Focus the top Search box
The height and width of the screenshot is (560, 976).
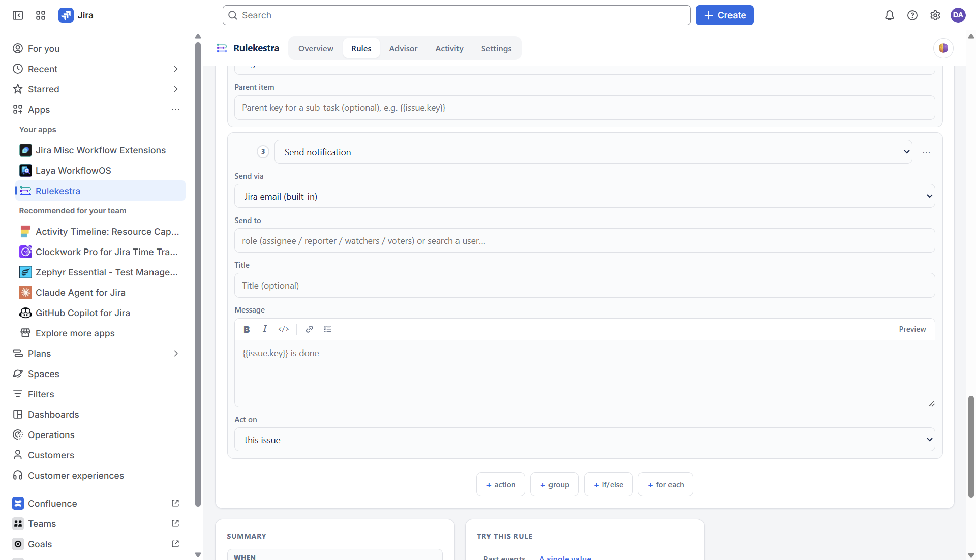click(456, 15)
